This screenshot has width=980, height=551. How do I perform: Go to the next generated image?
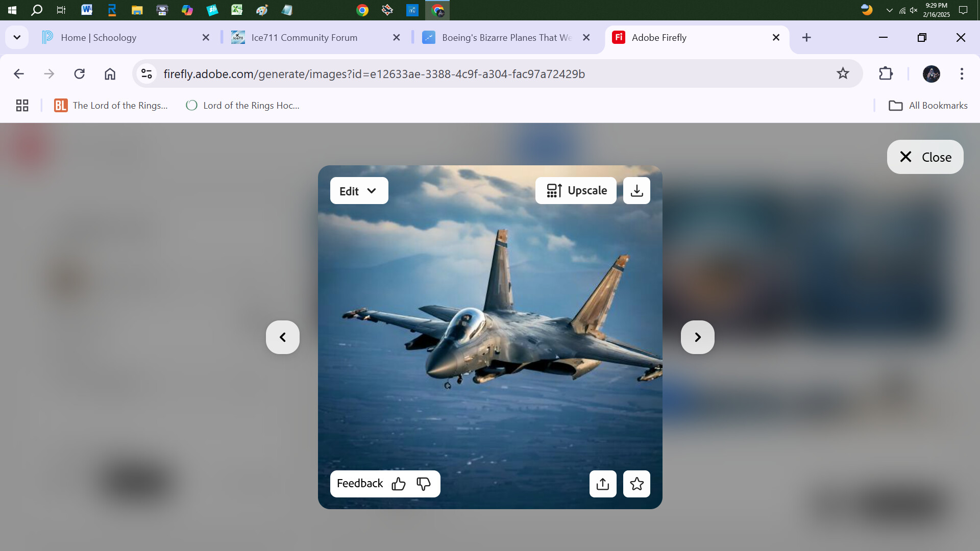(x=697, y=337)
